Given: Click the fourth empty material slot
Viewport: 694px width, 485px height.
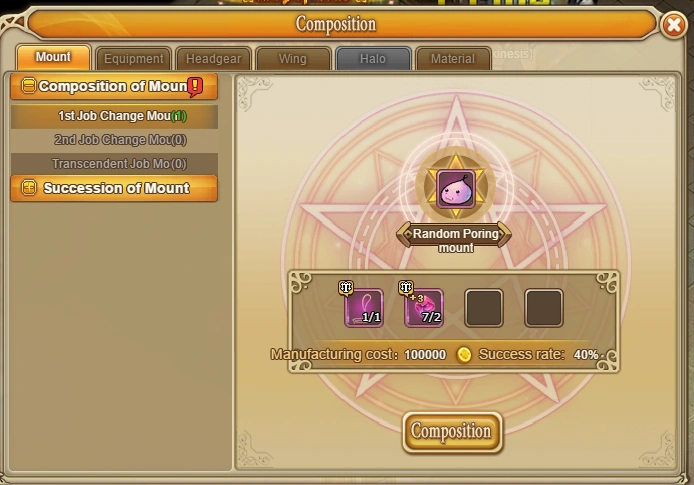Looking at the screenshot, I should pos(544,308).
